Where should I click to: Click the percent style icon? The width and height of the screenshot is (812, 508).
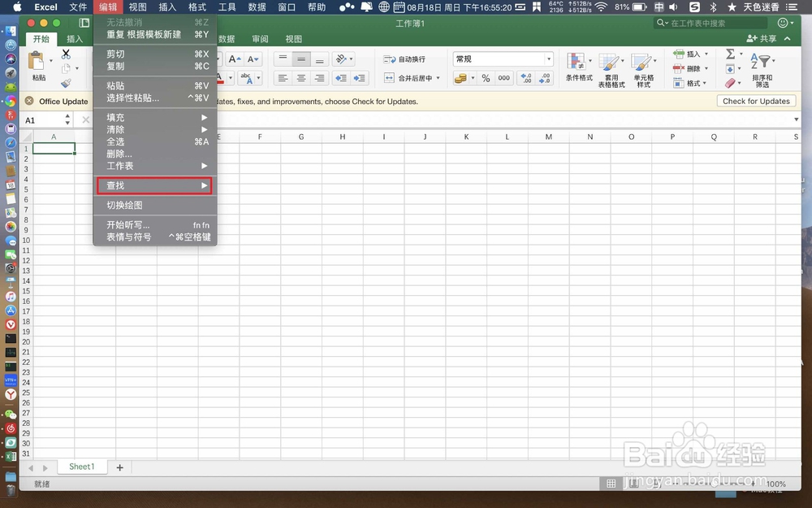(x=486, y=78)
